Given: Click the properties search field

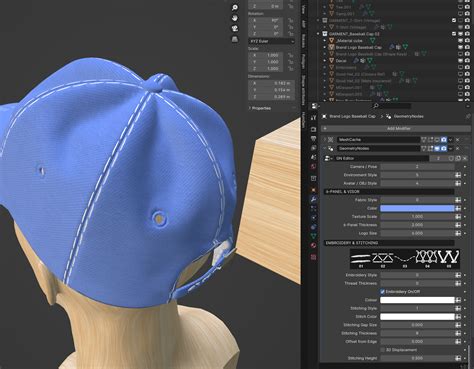Looking at the screenshot, I should 392,106.
